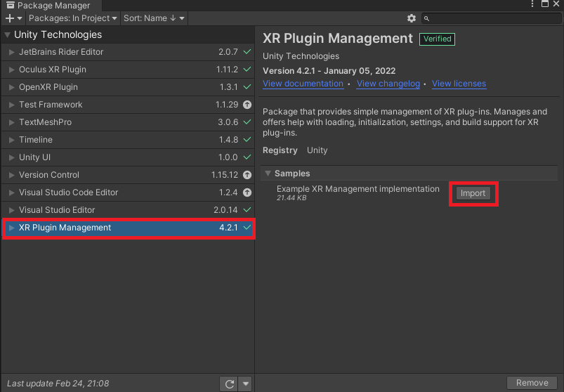Open the dropdown arrow next to refresh
This screenshot has width=564, height=392.
246,384
